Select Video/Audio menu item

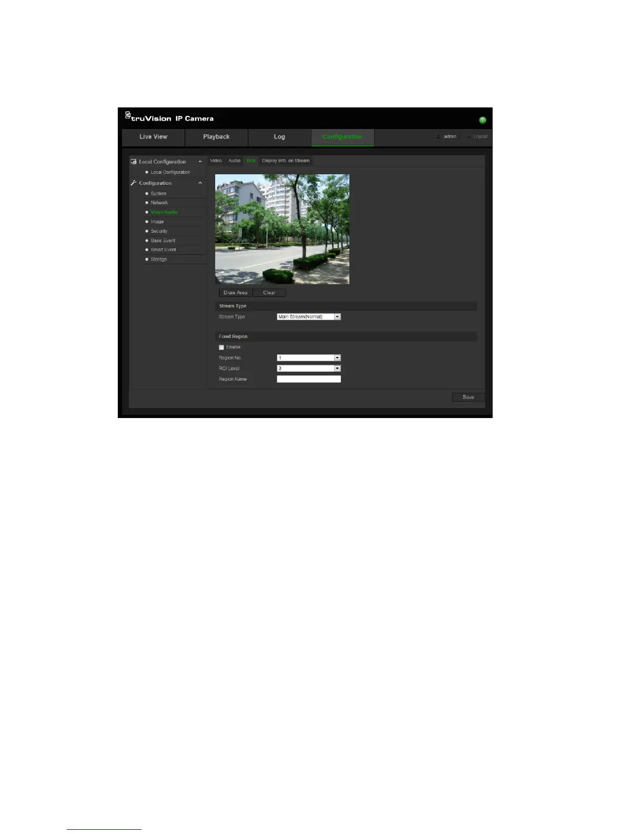coord(164,212)
